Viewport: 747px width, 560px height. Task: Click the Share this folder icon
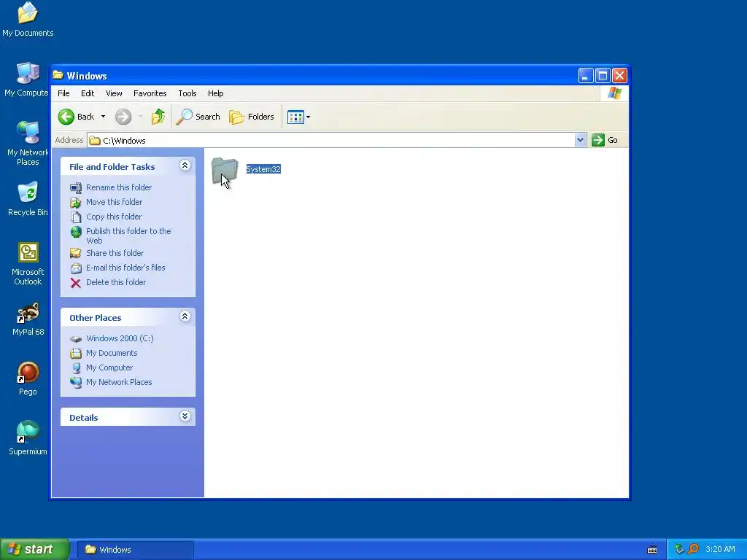[x=76, y=253]
